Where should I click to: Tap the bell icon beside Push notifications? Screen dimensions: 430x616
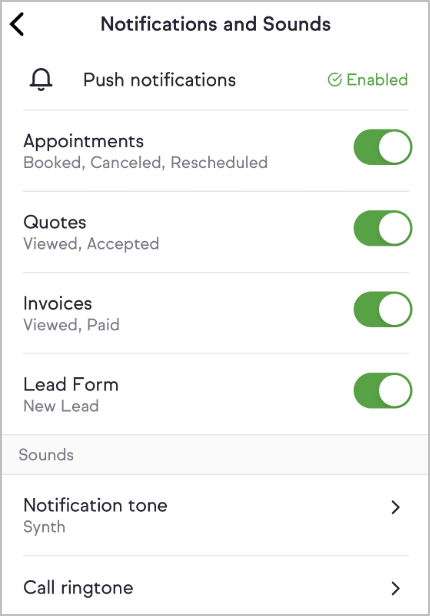[41, 80]
